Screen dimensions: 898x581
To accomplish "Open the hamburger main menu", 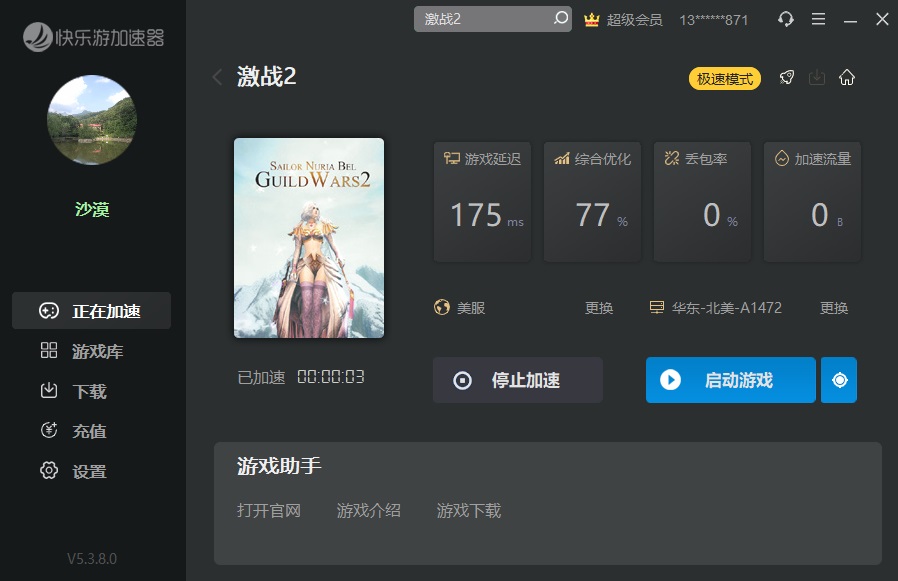I will pos(819,19).
